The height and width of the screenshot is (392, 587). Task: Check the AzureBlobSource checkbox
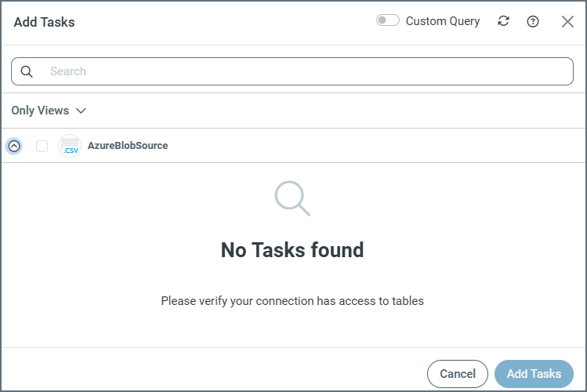42,146
